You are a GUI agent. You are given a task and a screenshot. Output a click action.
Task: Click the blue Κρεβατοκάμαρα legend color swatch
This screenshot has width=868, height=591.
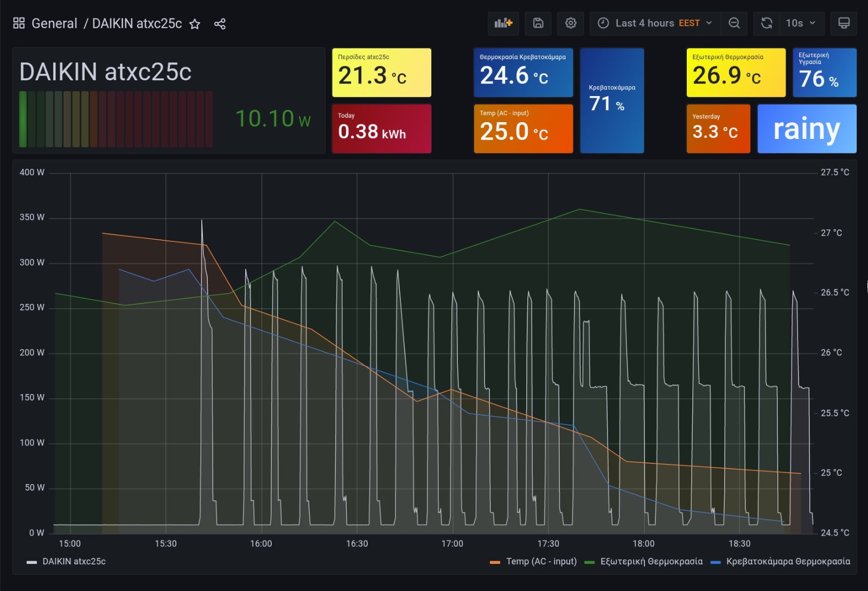pyautogui.click(x=716, y=562)
